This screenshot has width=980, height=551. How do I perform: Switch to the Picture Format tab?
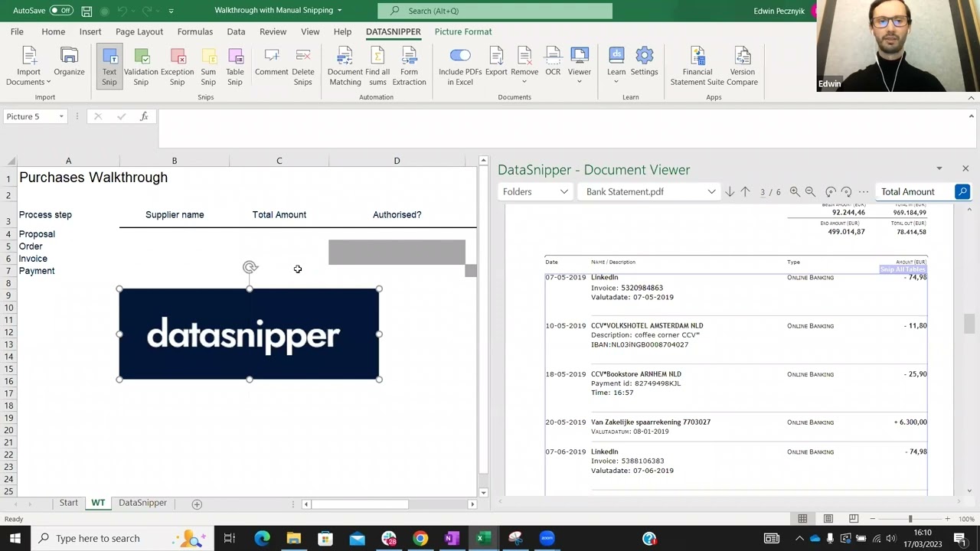click(x=463, y=31)
